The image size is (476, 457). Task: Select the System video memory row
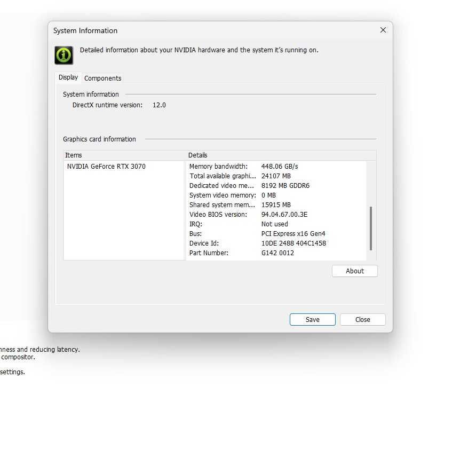tap(276, 195)
